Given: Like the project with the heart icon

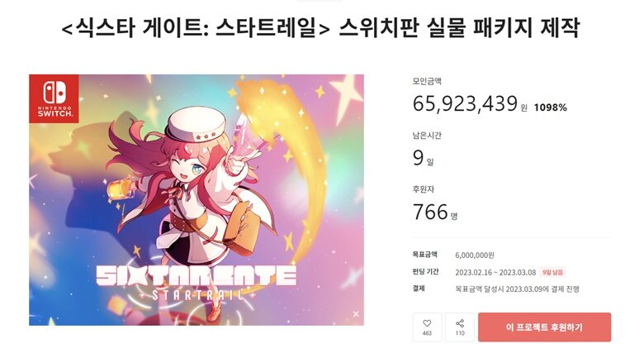Looking at the screenshot, I should click(427, 327).
